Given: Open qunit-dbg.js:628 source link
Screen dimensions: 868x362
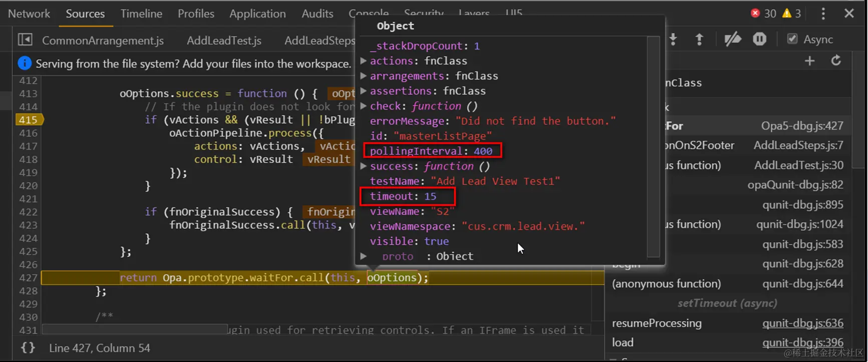Looking at the screenshot, I should click(x=803, y=264).
